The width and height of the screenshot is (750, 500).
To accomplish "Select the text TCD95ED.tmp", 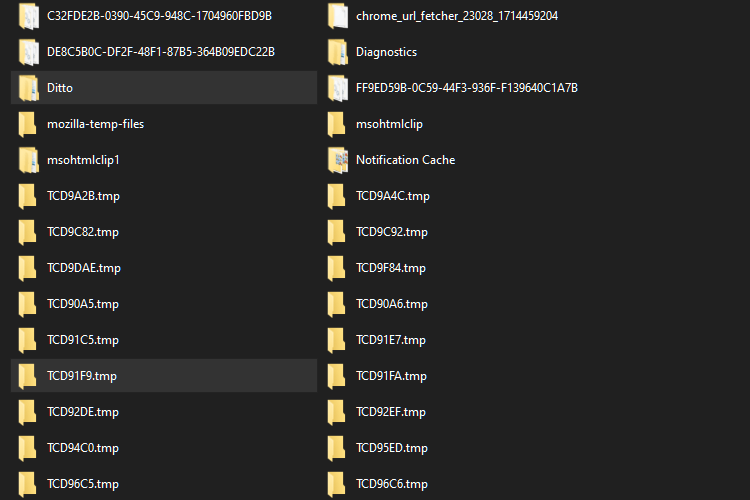I will coord(392,448).
